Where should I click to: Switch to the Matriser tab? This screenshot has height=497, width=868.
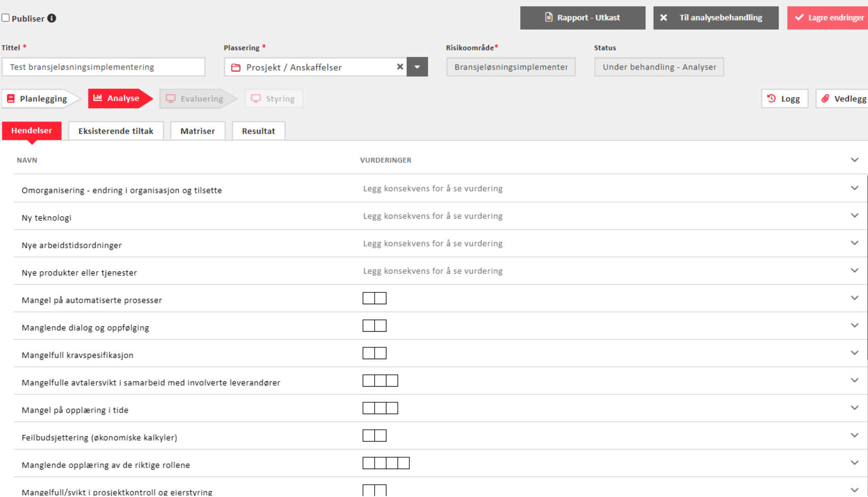click(x=198, y=131)
